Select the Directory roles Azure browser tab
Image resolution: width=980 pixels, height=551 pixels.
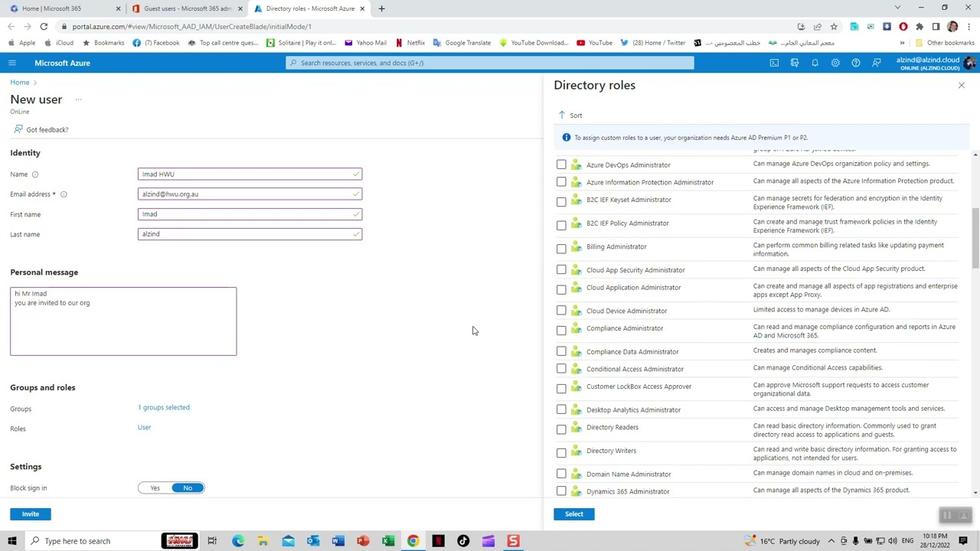click(310, 8)
